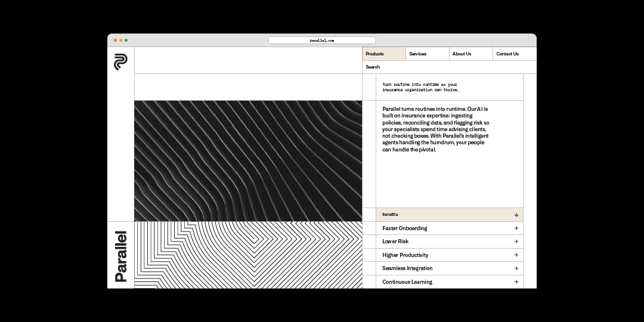Click the 'Parallel turns routines into runtime' paragraph
The width and height of the screenshot is (644, 322).
[x=436, y=129]
